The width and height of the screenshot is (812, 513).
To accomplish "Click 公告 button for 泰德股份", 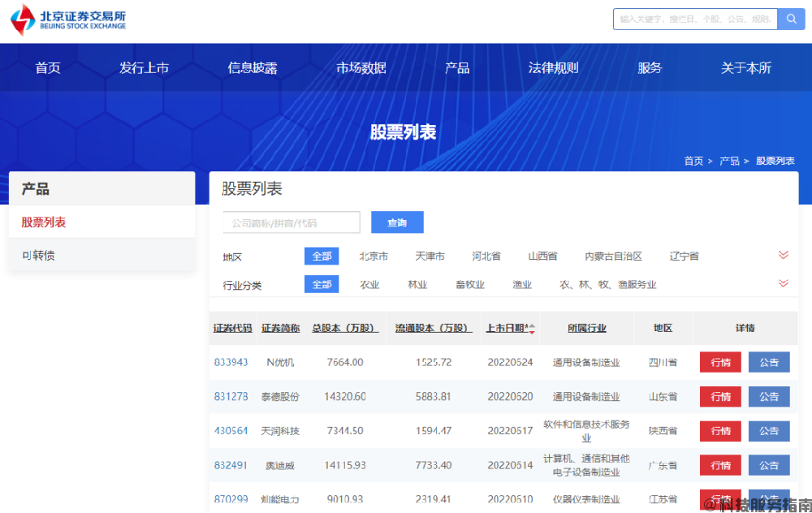I will tap(769, 397).
